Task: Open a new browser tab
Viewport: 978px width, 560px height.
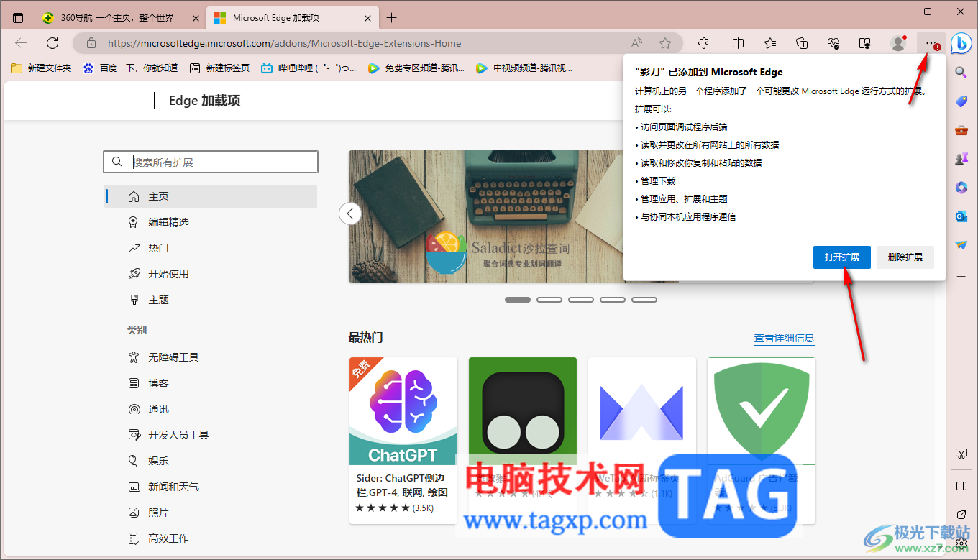Action: tap(391, 18)
